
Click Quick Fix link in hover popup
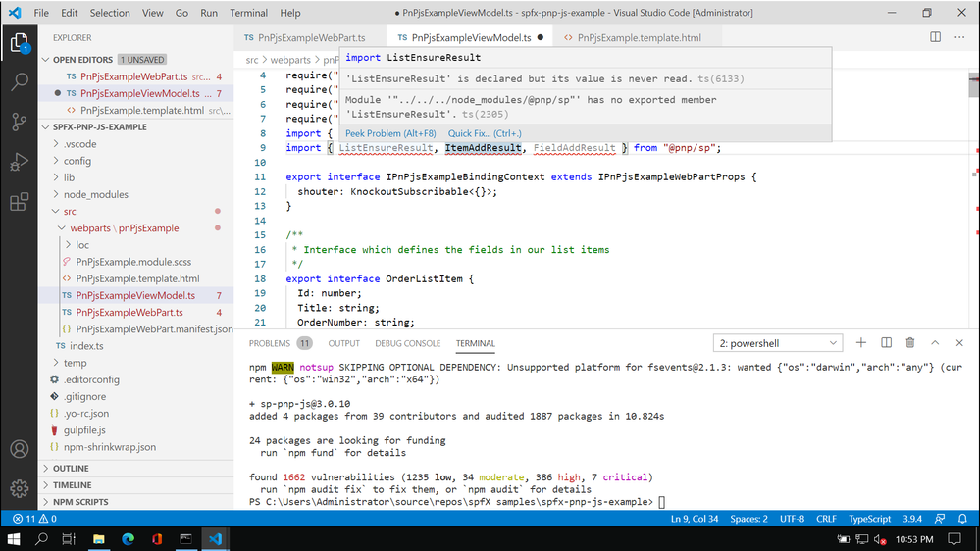(485, 133)
